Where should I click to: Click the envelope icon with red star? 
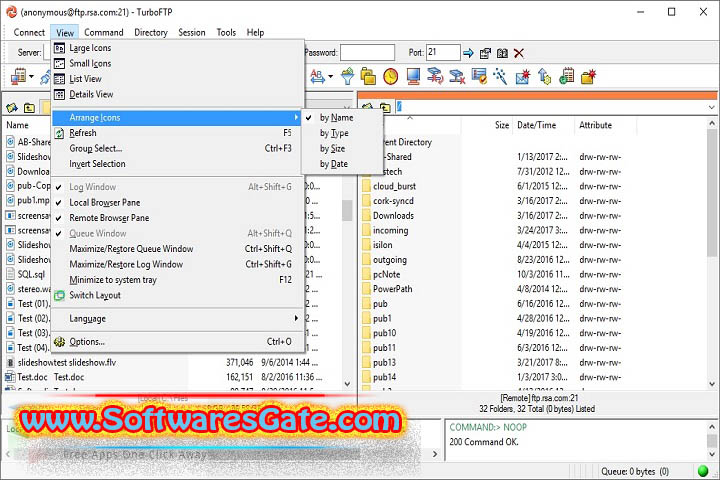point(523,77)
